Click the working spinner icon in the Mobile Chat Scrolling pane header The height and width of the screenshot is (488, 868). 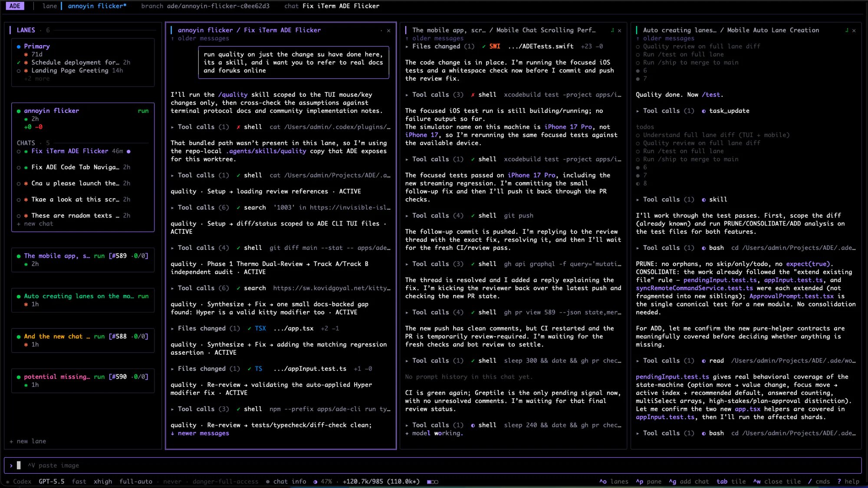click(612, 30)
